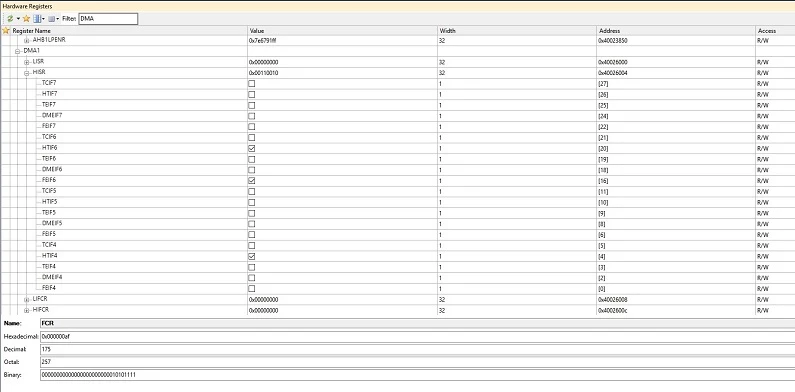Click the TCIF7 register name
Viewport: 795px width, 392px height.
pos(49,83)
